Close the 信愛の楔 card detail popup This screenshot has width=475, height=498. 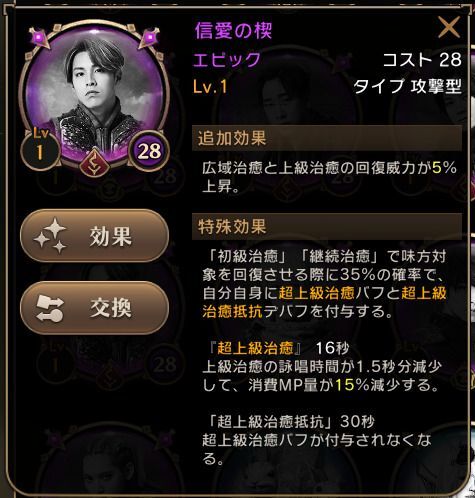[x=449, y=27]
